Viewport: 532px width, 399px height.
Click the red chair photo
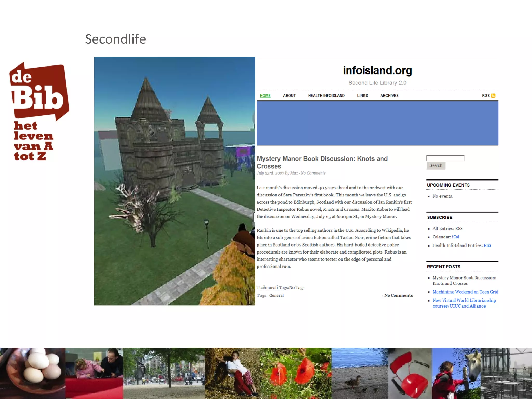click(410, 373)
